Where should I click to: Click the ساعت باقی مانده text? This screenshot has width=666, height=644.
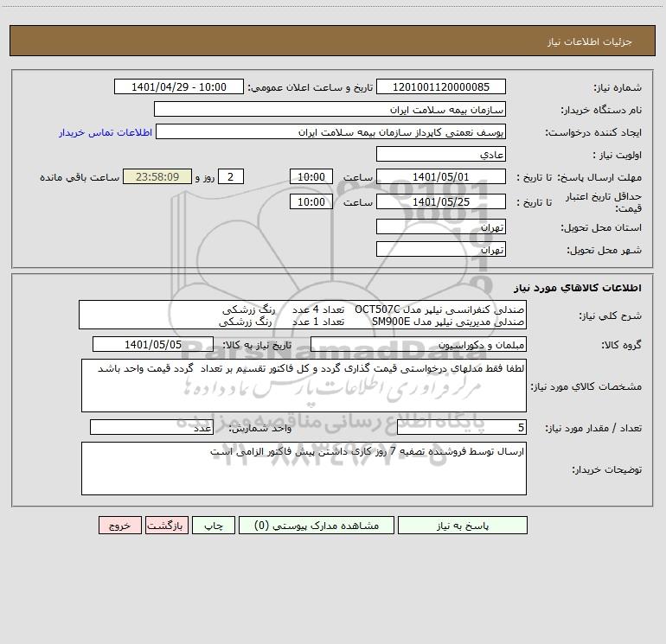pos(80,177)
